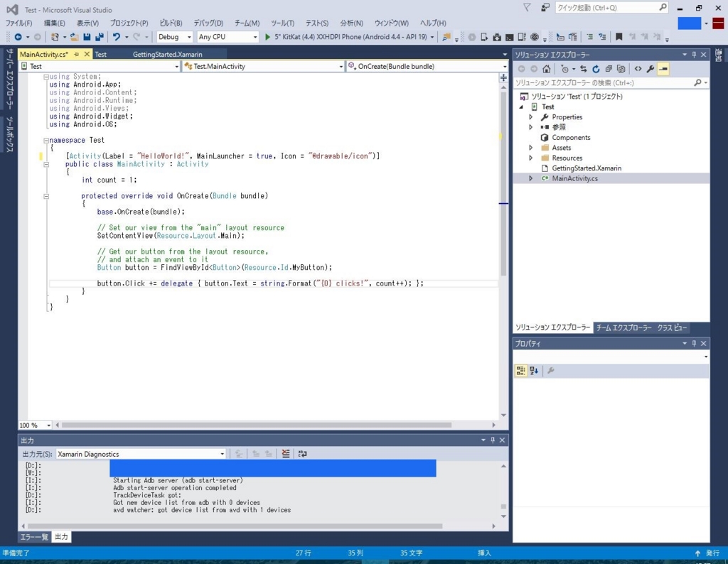Pin the MainActivity.cs tab
The height and width of the screenshot is (564, 728).
(x=77, y=54)
